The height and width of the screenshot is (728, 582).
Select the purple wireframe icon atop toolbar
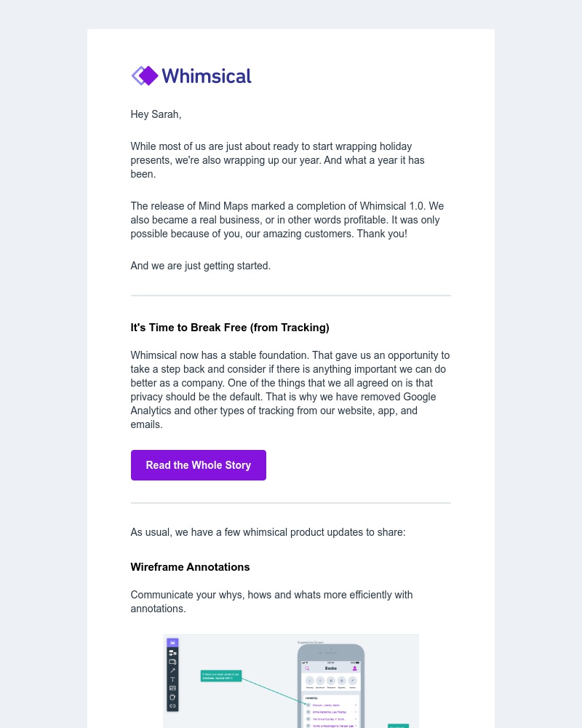point(172,643)
